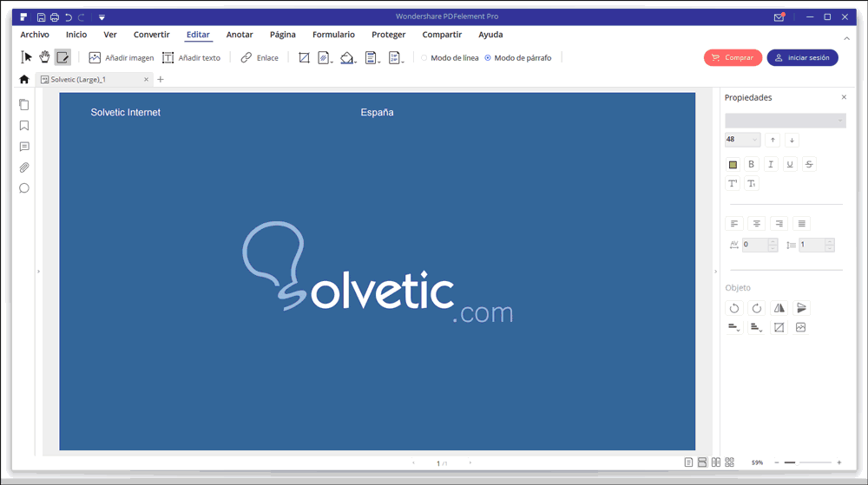Viewport: 868px width, 485px height.
Task: Crop the selected object in Objeto section
Action: pos(779,327)
